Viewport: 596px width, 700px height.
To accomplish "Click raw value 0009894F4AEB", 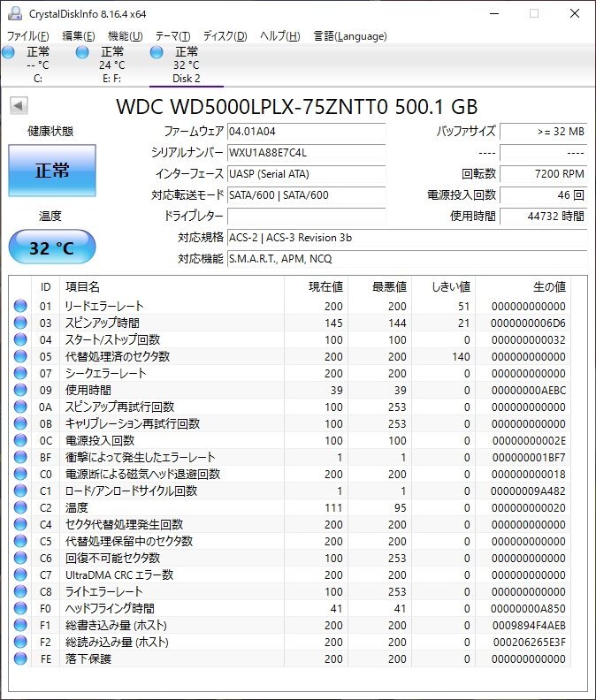I will [x=529, y=626].
